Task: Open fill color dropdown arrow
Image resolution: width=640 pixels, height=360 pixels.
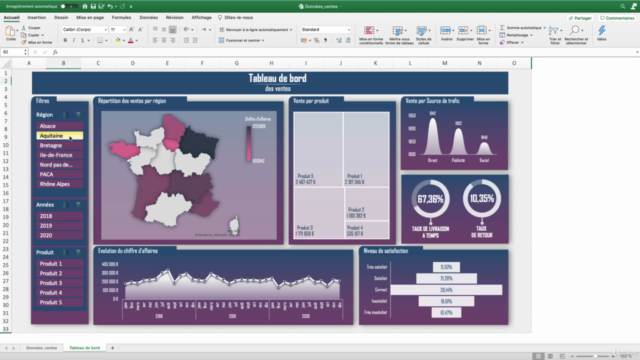Action: [124, 41]
